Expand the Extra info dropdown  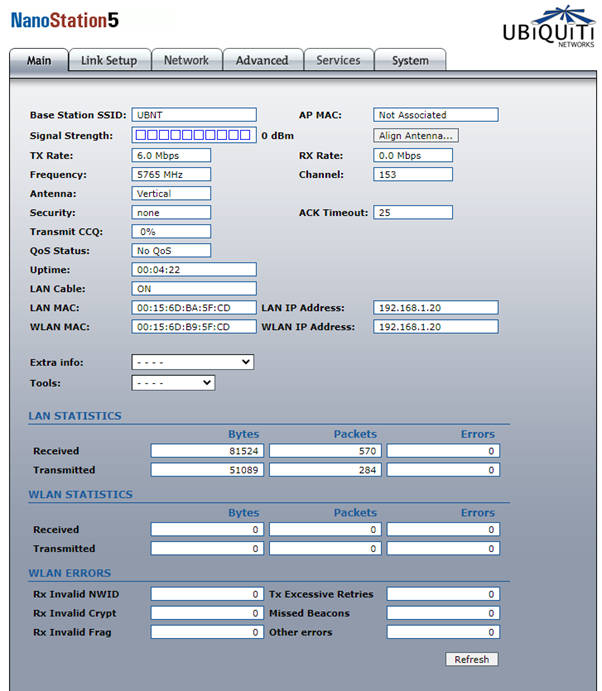(x=192, y=362)
